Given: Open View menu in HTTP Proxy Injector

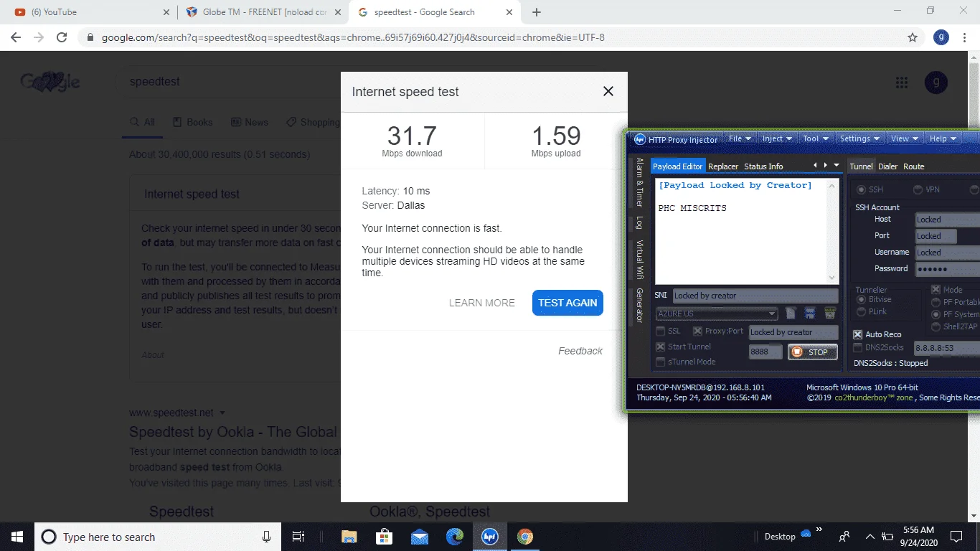Looking at the screenshot, I should pos(905,138).
